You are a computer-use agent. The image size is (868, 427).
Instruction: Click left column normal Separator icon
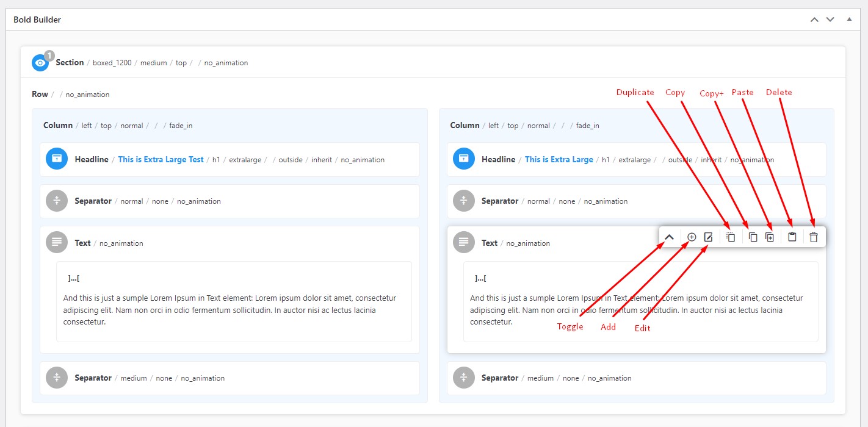click(57, 201)
